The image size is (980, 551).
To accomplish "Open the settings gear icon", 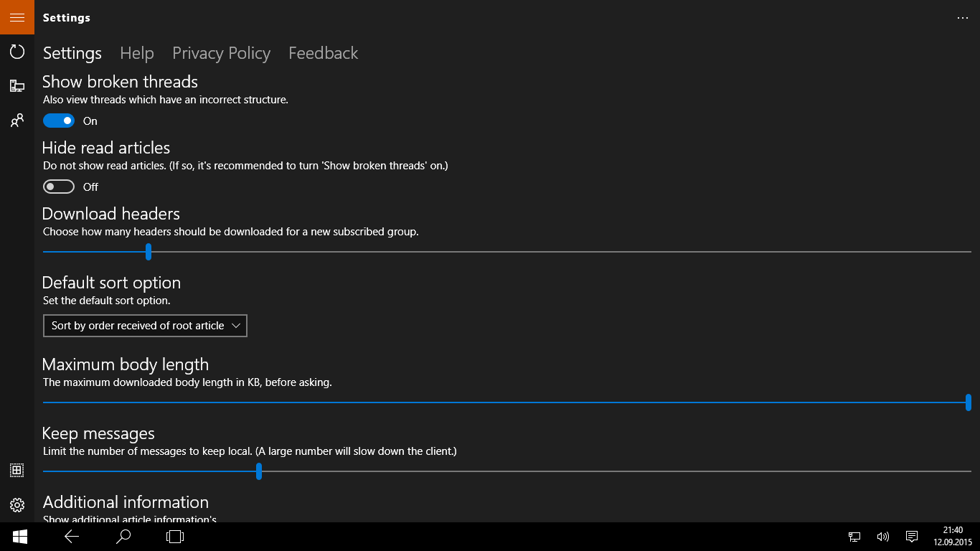I will (17, 505).
